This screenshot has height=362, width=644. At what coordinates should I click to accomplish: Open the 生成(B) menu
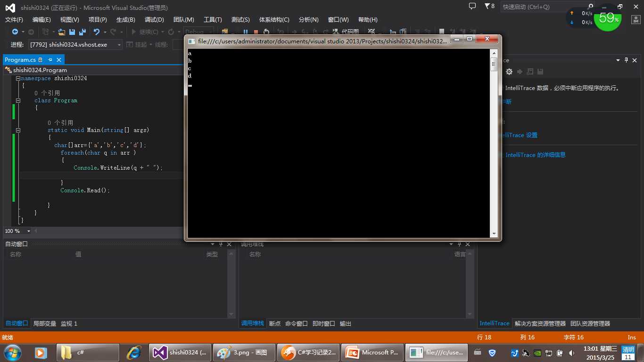tap(125, 19)
